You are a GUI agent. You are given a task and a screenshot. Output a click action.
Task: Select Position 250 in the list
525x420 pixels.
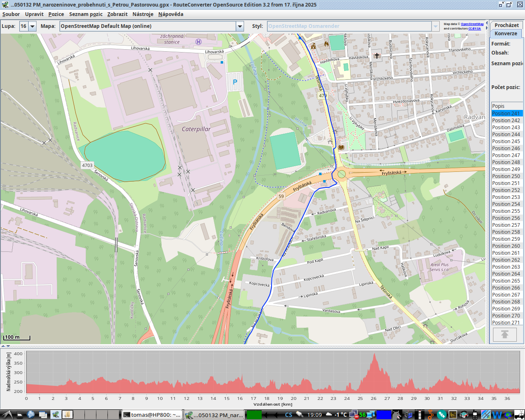point(506,176)
